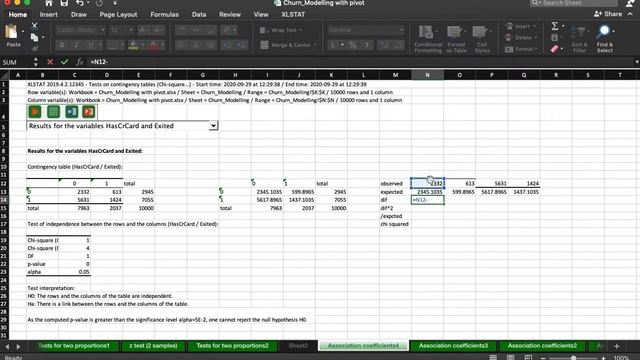Click the Clear eraser icon
The image size is (640, 360).
(555, 49)
